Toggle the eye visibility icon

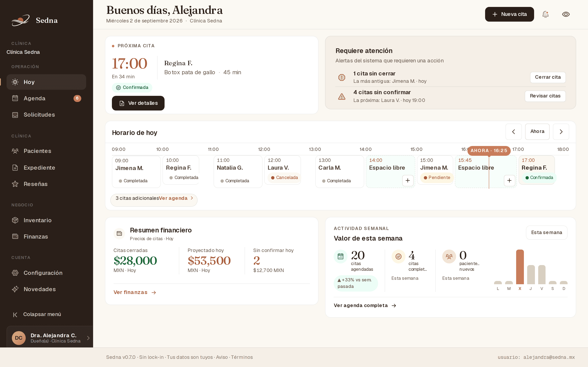tap(566, 14)
